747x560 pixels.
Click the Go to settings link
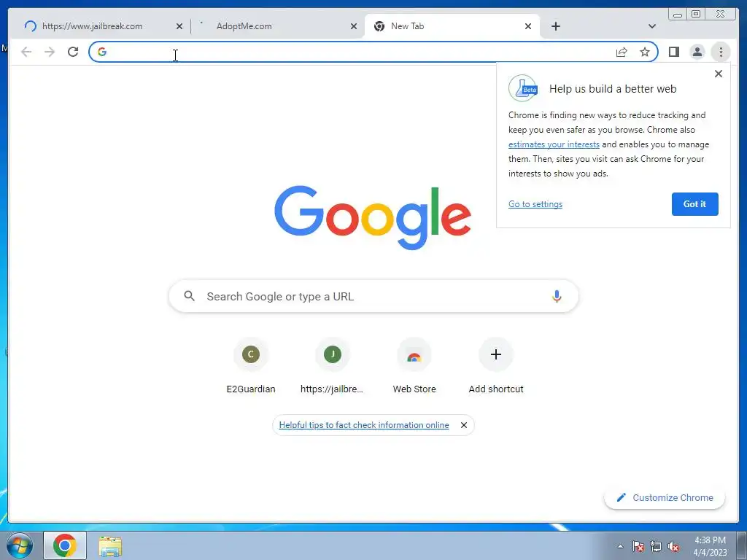tap(535, 204)
